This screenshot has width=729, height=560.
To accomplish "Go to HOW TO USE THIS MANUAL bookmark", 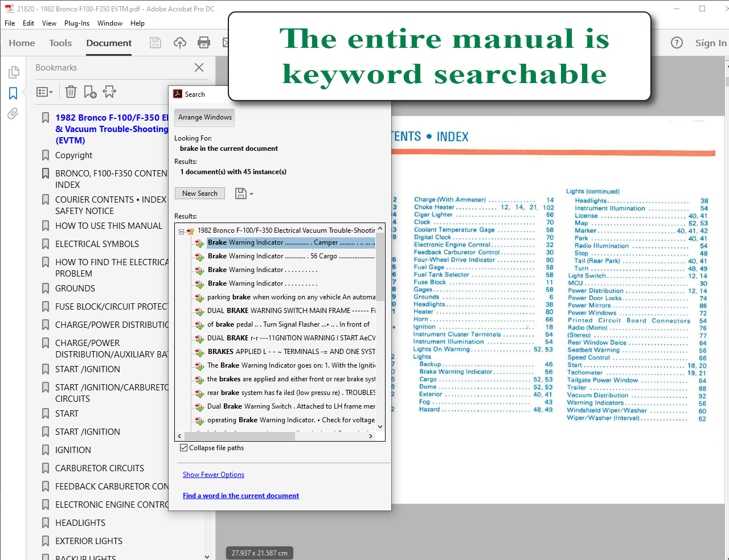I will [109, 226].
